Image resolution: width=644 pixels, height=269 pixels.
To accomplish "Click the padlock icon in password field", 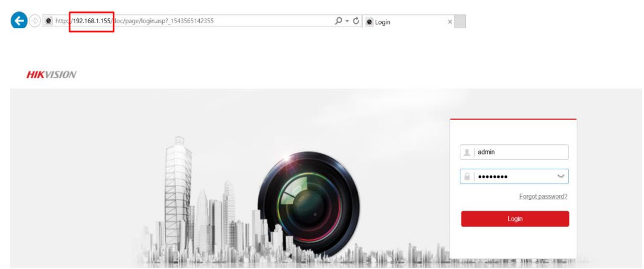I will 467,177.
